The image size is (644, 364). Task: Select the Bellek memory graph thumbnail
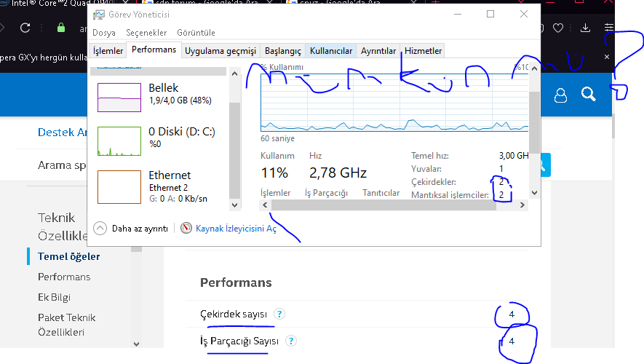tap(119, 98)
